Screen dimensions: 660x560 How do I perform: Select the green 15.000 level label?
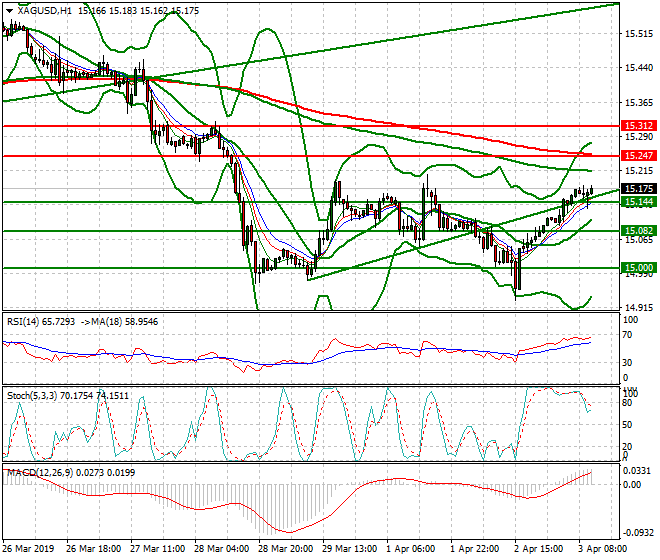point(639,268)
